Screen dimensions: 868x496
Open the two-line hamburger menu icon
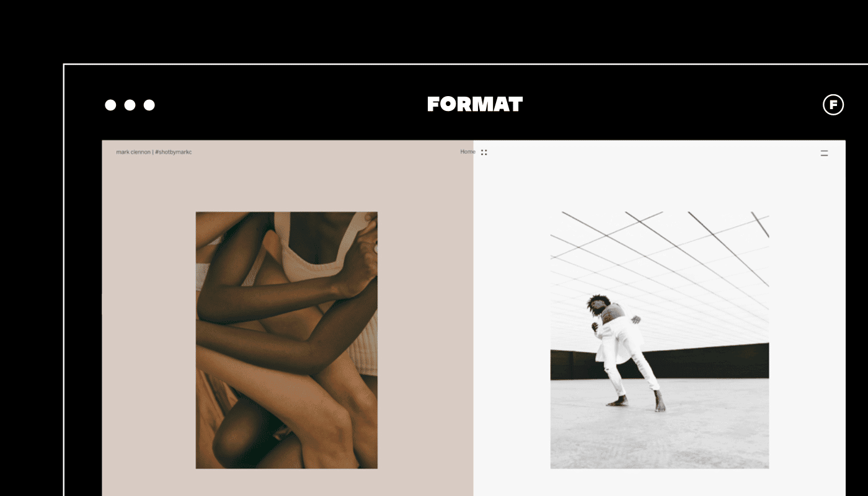(x=824, y=153)
